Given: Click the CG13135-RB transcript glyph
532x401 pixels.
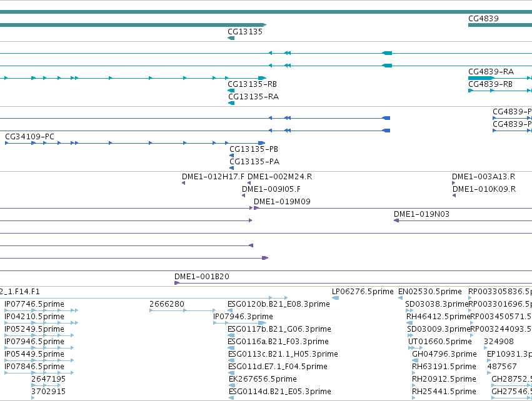Looking at the screenshot, I should coord(231,91).
